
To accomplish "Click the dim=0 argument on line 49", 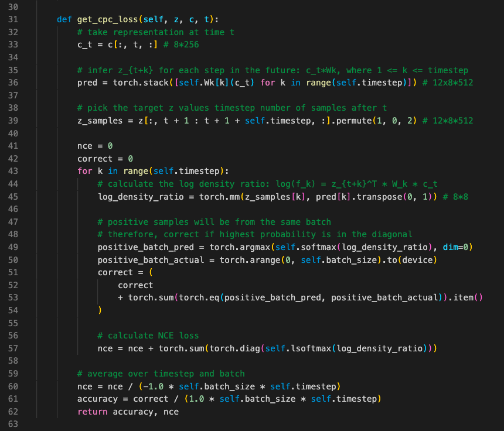I will pos(456,247).
